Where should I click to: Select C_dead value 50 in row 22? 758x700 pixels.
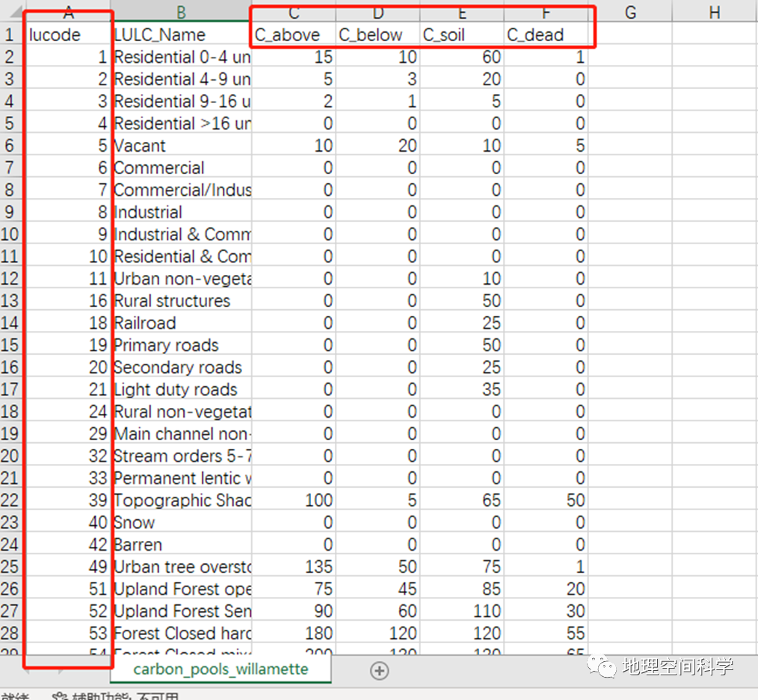(546, 500)
